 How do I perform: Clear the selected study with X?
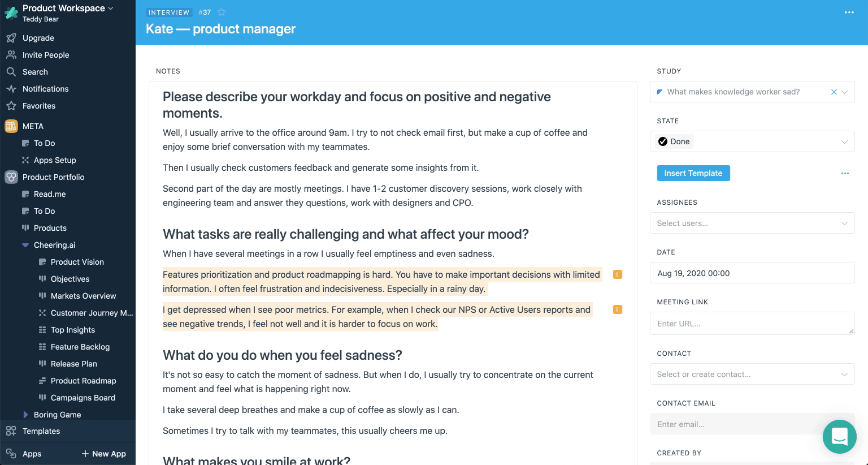pos(834,92)
